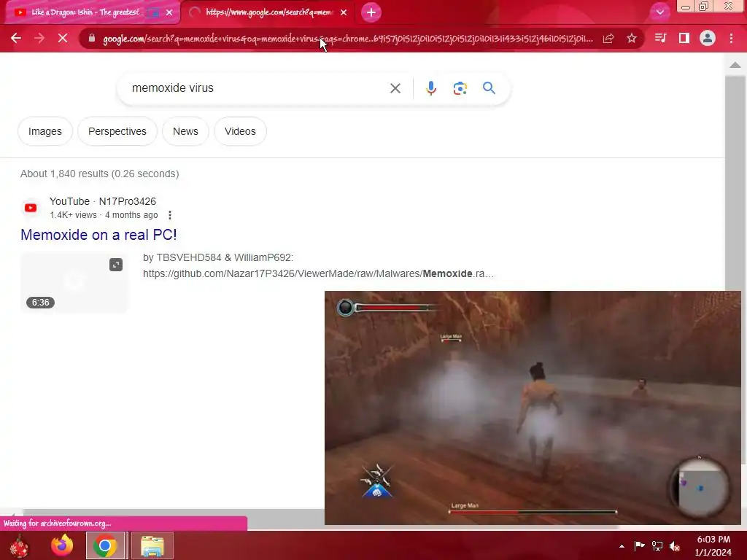
Task: Share this page from address bar
Action: [608, 38]
